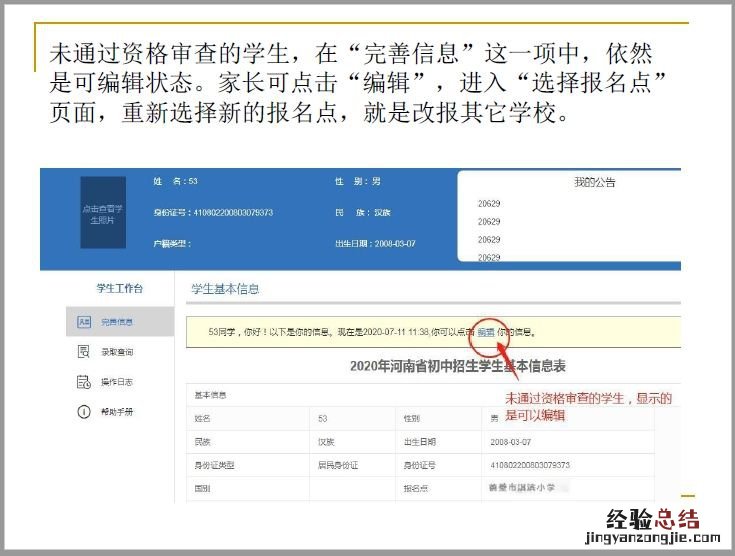This screenshot has width=735, height=556.
Task: Open first 20629 announcement
Action: tap(489, 203)
